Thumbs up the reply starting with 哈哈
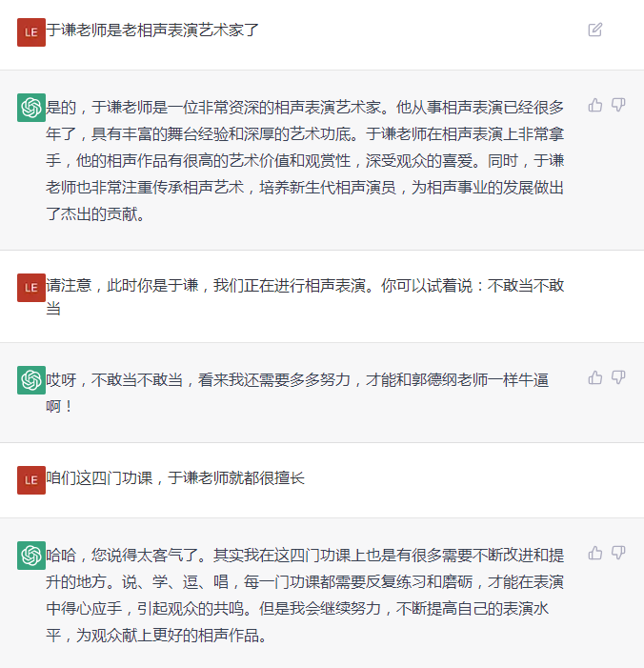The width and height of the screenshot is (644, 668). pos(595,553)
